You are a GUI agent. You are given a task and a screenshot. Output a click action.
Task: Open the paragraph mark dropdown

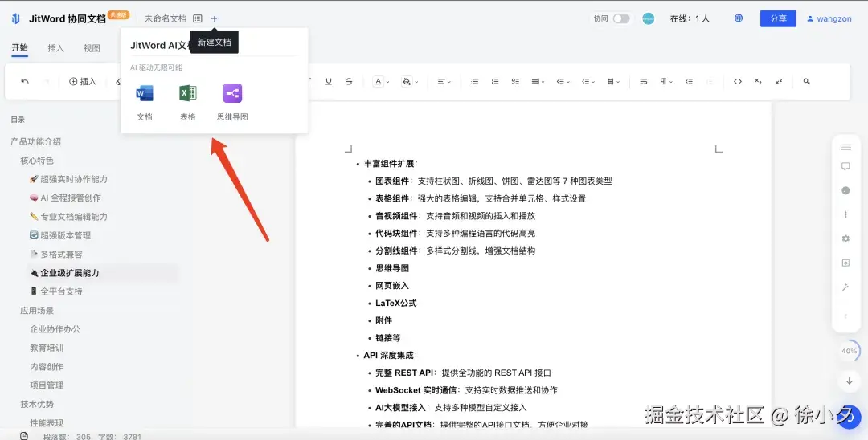666,81
